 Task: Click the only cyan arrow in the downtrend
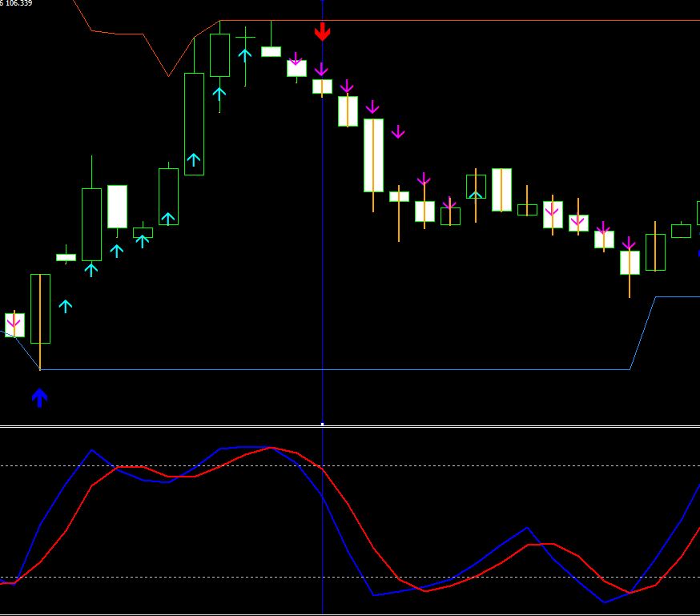[x=476, y=195]
